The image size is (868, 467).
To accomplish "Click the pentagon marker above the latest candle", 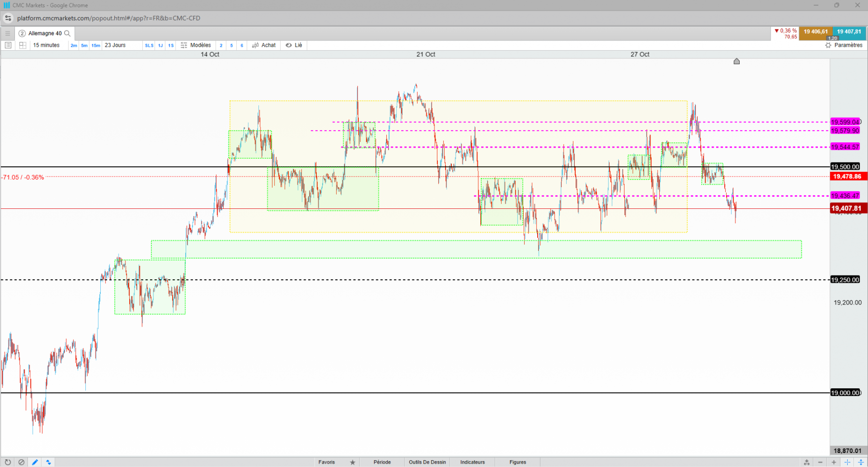I will coord(736,61).
